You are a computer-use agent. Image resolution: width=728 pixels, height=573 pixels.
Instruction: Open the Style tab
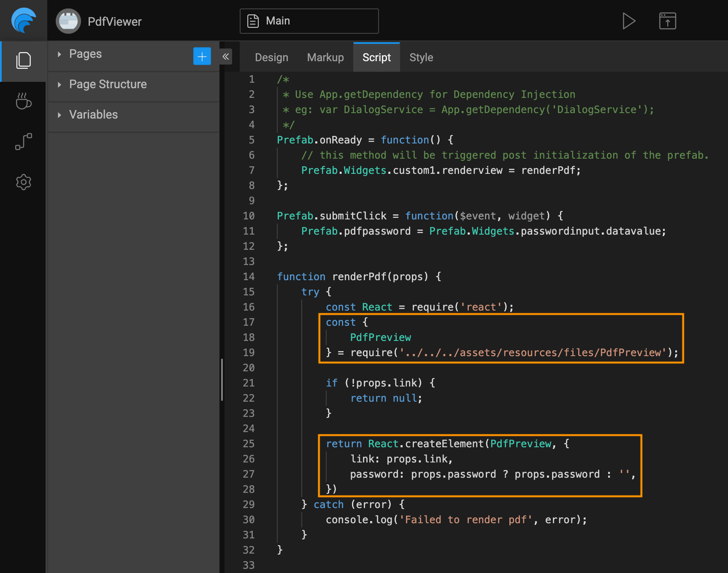pos(421,57)
